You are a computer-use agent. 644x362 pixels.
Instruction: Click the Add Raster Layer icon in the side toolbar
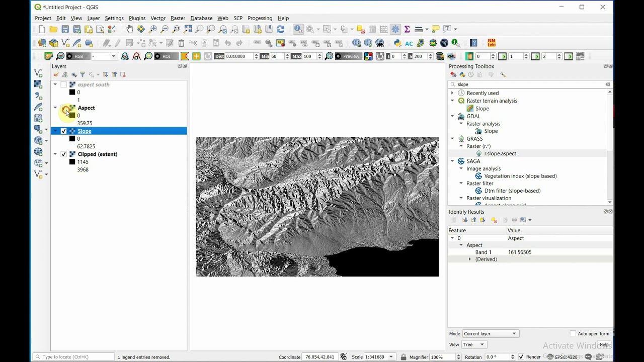(38, 84)
